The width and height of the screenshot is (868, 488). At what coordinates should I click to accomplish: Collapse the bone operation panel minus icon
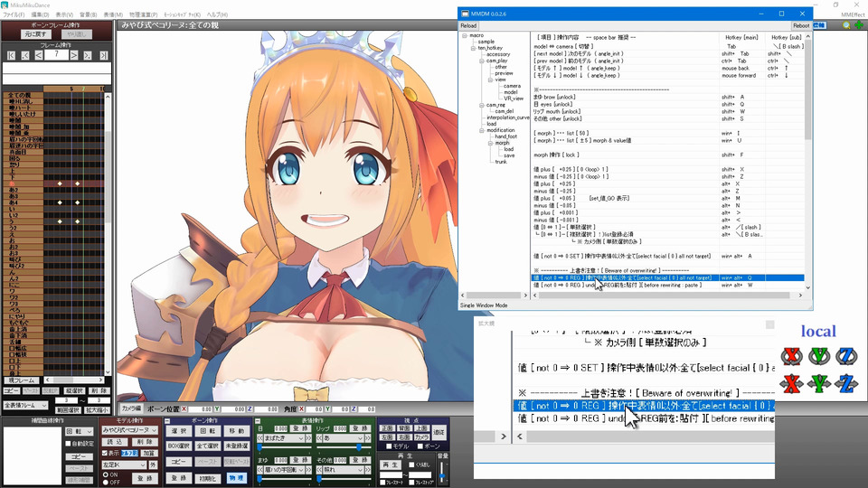(x=167, y=421)
